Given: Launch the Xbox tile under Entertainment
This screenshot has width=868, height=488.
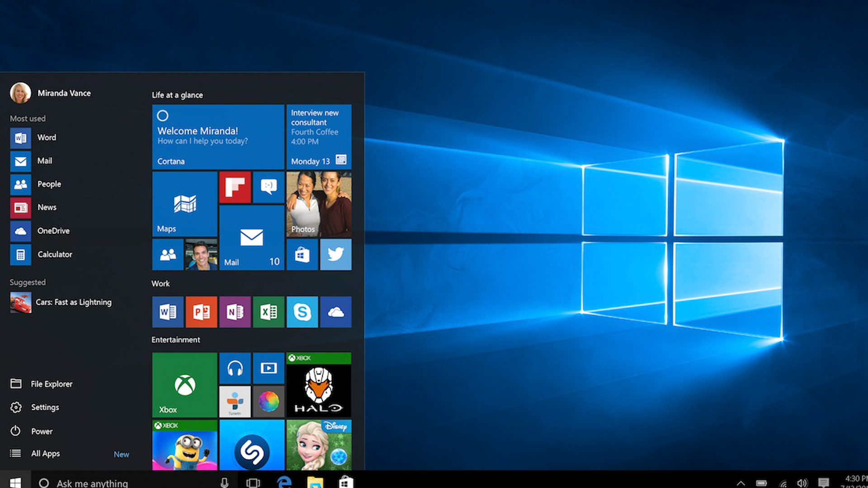Looking at the screenshot, I should 184,385.
